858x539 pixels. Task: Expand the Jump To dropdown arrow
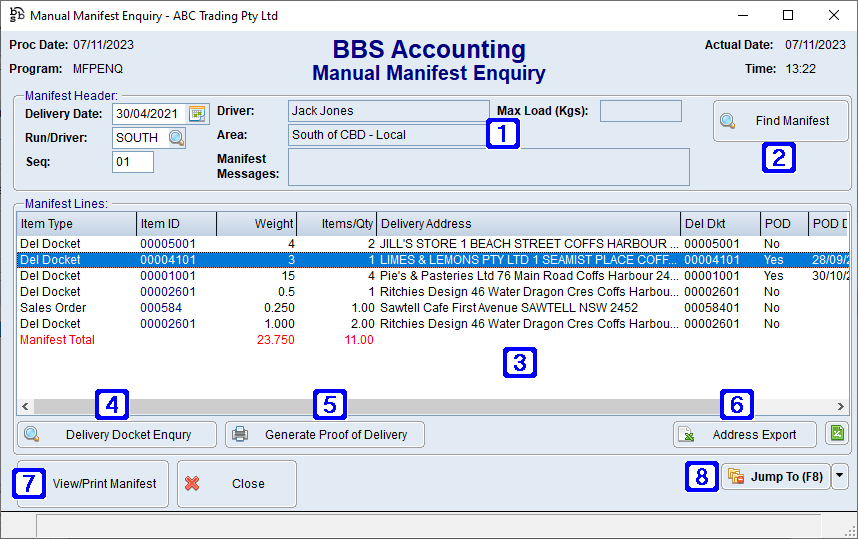point(839,477)
